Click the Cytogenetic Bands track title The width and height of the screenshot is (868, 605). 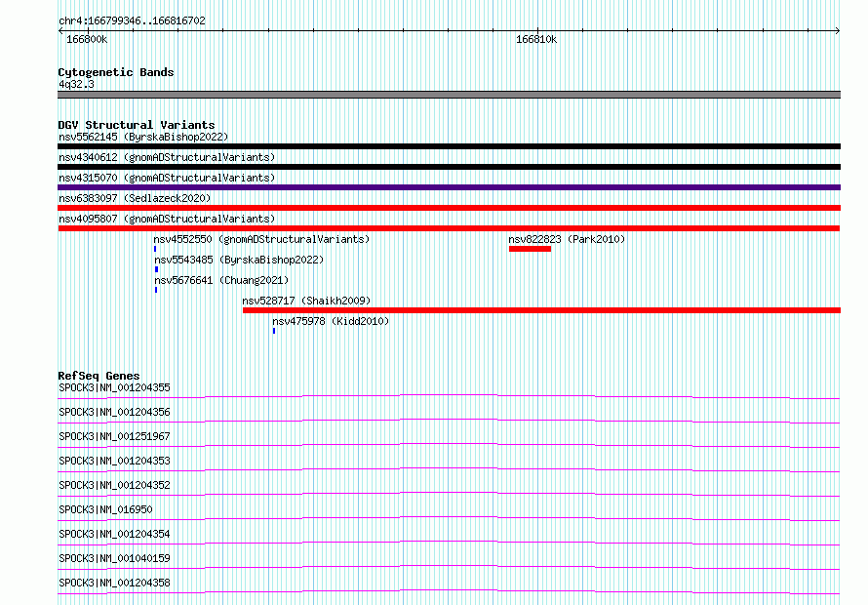[116, 72]
